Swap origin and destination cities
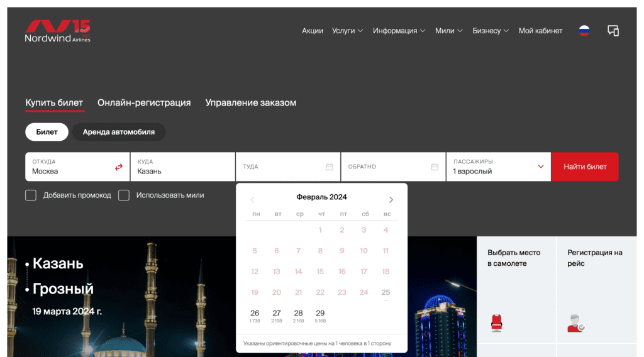The height and width of the screenshot is (357, 644). [119, 167]
